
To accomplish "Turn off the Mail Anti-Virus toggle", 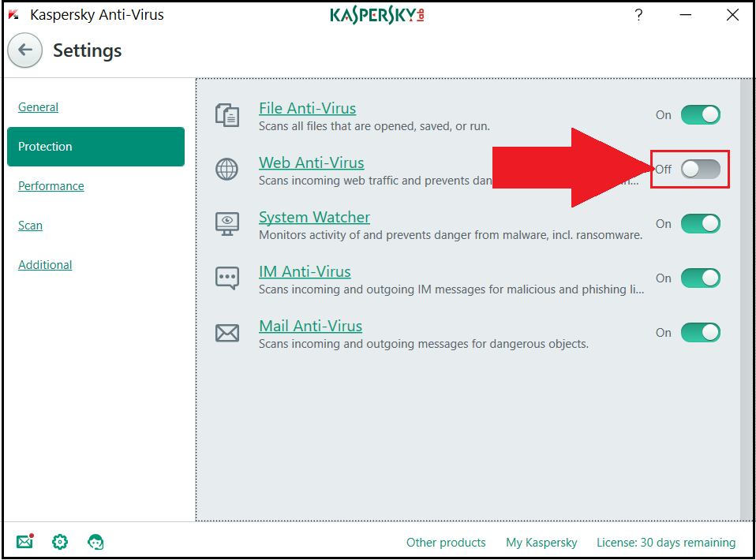I will tap(701, 333).
